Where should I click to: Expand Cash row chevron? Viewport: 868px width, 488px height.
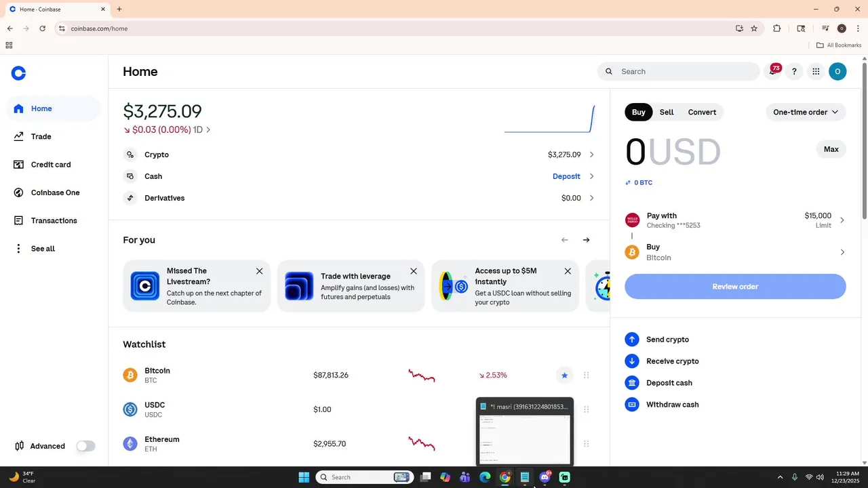tap(591, 176)
